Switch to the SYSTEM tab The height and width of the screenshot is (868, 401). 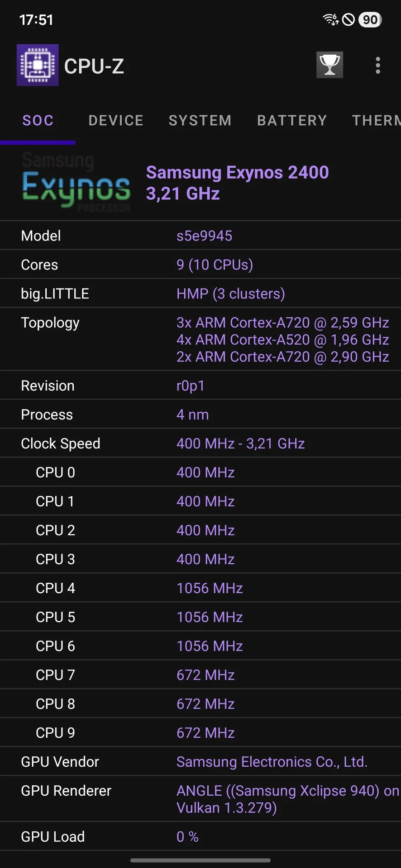click(200, 120)
